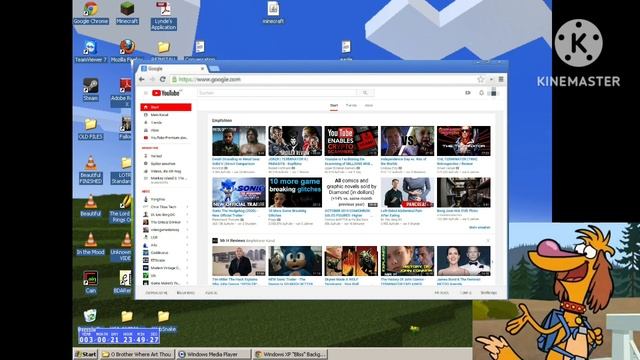The width and height of the screenshot is (640, 360).
Task: Toggle the YouTube sidebar hamburger menu
Action: [x=145, y=93]
